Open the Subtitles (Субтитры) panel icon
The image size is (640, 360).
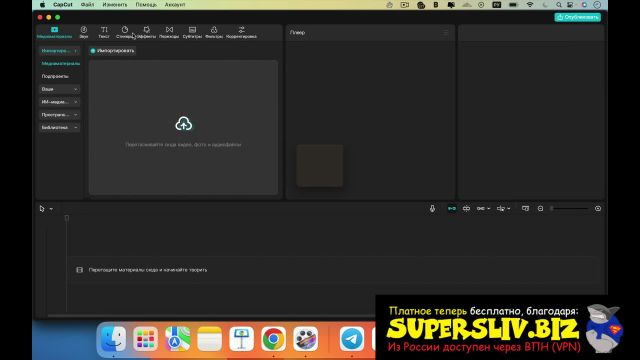coord(192,32)
